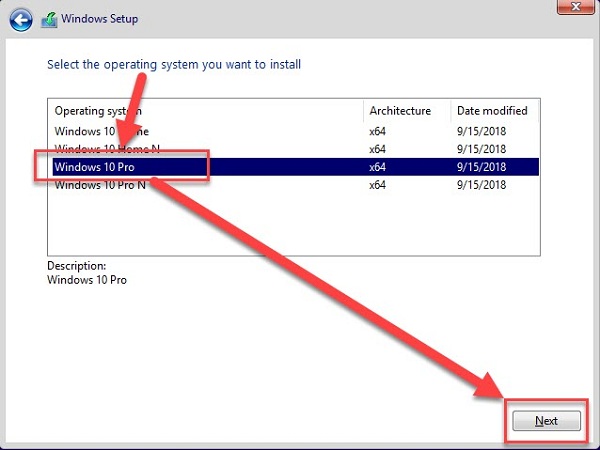Click x64 cell in Windows 10 Pro row

[x=378, y=167]
